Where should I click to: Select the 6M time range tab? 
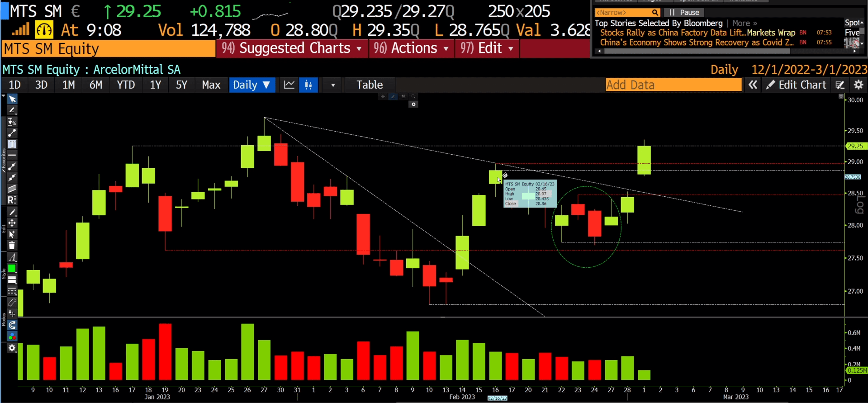[x=96, y=85]
